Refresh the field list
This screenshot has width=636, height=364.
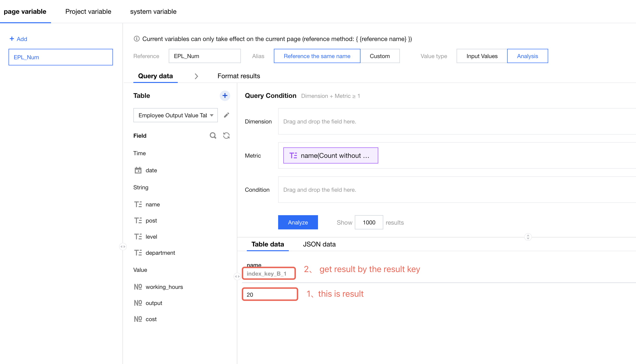(x=226, y=136)
